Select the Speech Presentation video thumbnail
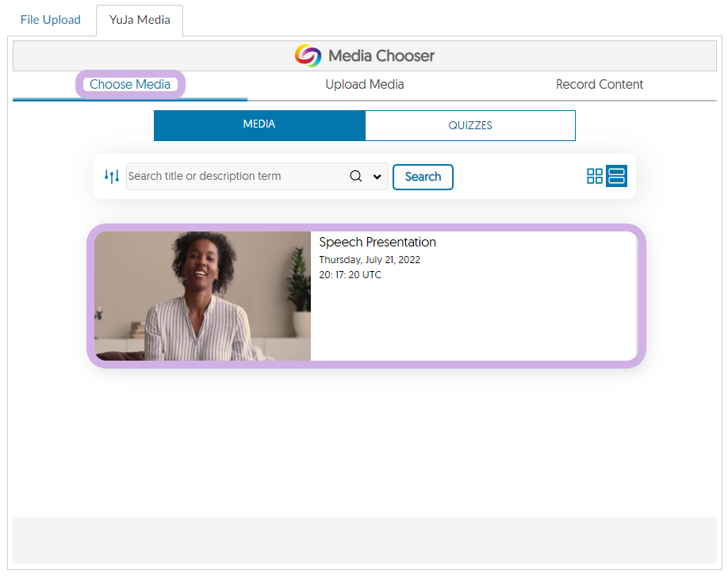The height and width of the screenshot is (577, 728). [203, 296]
